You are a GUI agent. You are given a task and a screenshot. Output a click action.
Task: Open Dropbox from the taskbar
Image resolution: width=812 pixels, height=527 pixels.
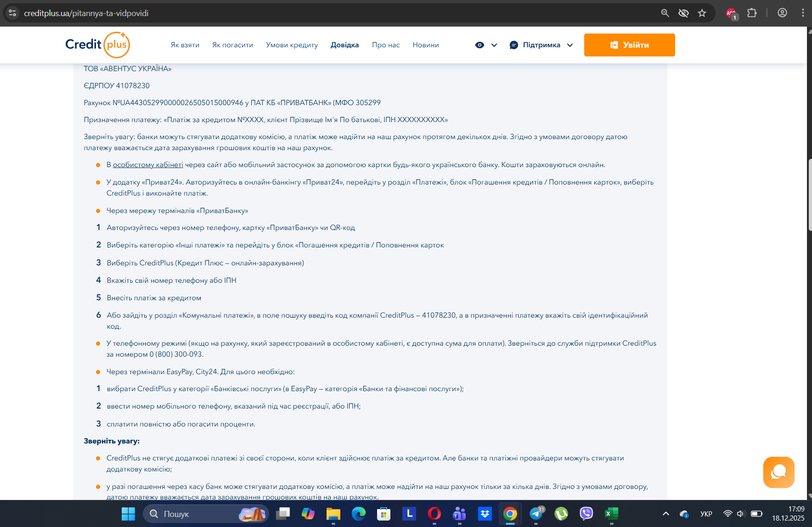[x=485, y=514]
